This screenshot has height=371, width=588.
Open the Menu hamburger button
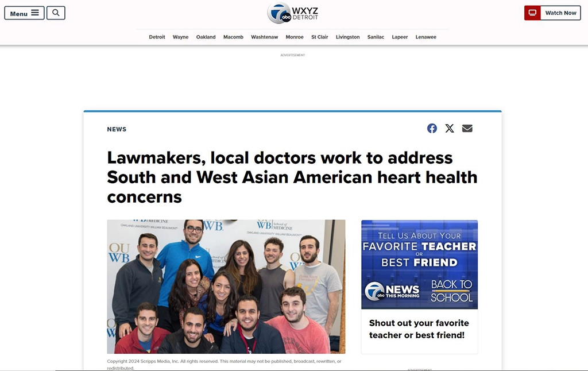[x=24, y=13]
